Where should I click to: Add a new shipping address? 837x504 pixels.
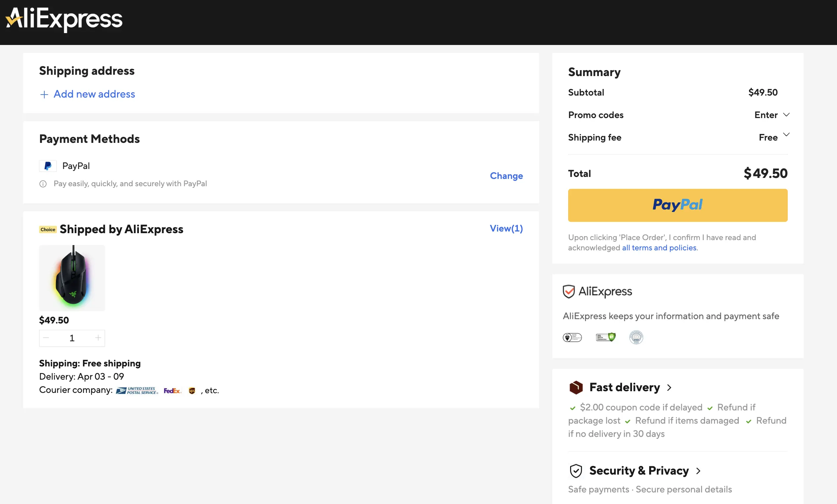87,94
